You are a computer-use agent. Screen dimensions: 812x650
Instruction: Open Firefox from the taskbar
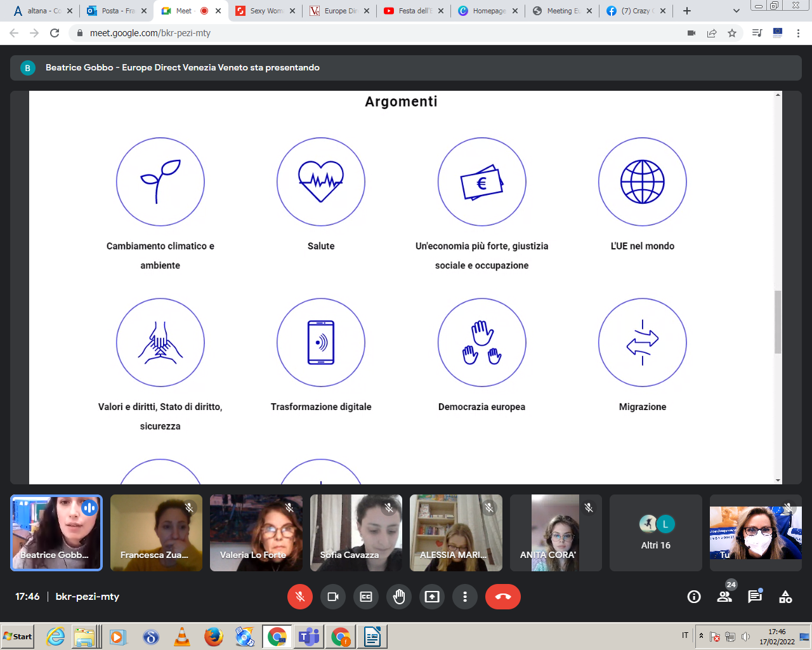(x=214, y=637)
